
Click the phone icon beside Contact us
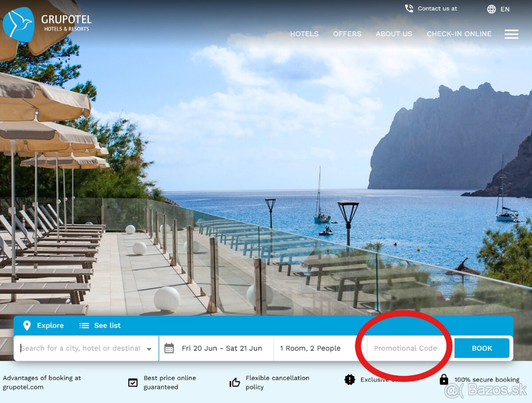[409, 8]
